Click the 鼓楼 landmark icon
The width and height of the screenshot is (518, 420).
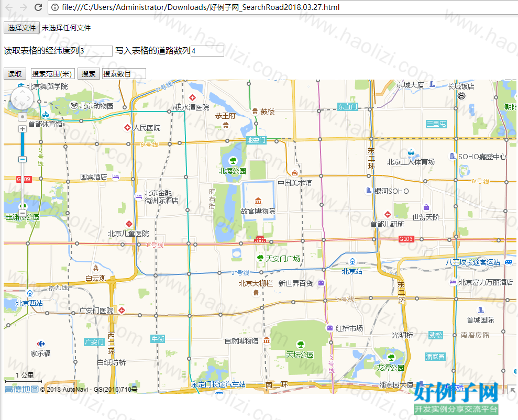point(255,111)
